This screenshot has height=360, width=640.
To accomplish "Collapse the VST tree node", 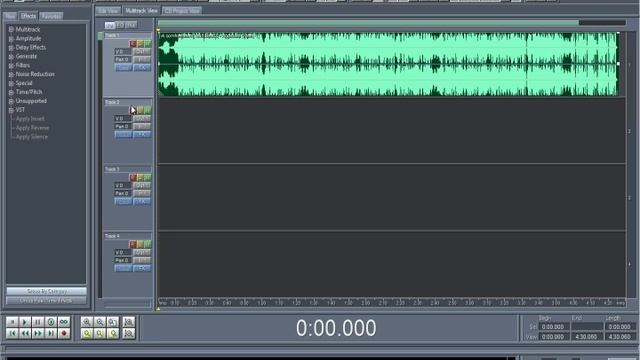I will click(11, 110).
